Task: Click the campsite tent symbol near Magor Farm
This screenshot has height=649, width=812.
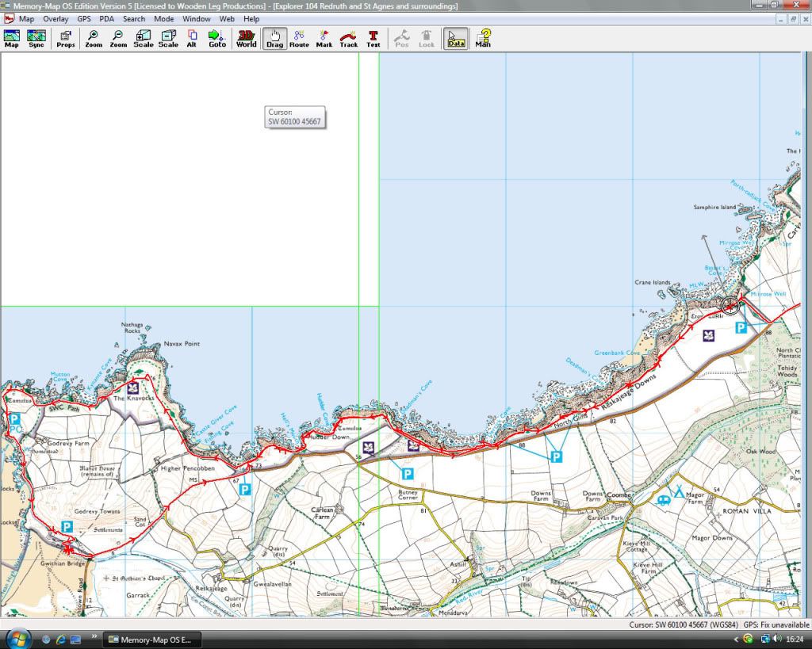Action: tap(679, 491)
